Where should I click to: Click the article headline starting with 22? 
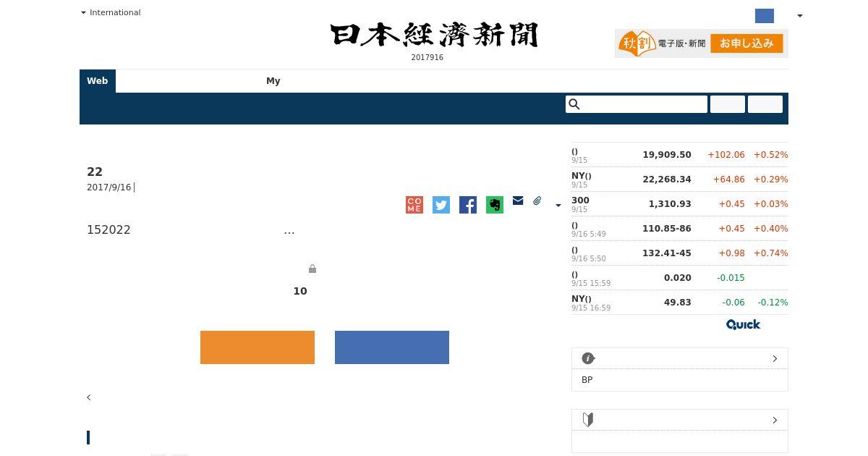coord(95,172)
